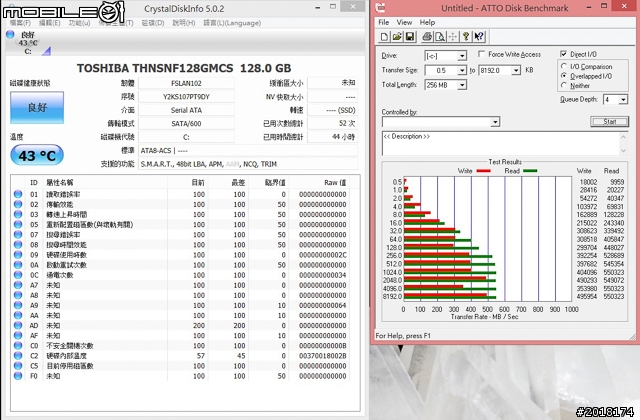Image resolution: width=640 pixels, height=420 pixels.
Task: Click raw value 00370018002B
Action: [x=322, y=356]
